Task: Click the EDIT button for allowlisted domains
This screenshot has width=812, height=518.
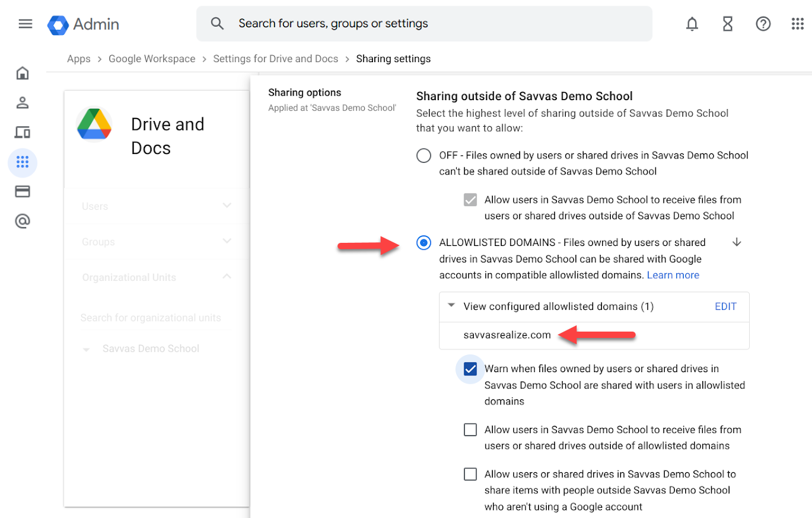Action: coord(725,306)
